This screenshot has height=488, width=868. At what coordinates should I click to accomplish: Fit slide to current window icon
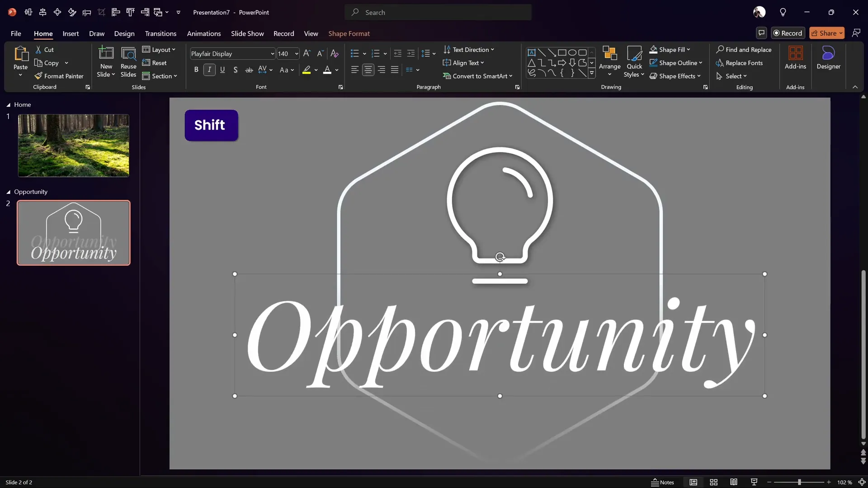862,482
